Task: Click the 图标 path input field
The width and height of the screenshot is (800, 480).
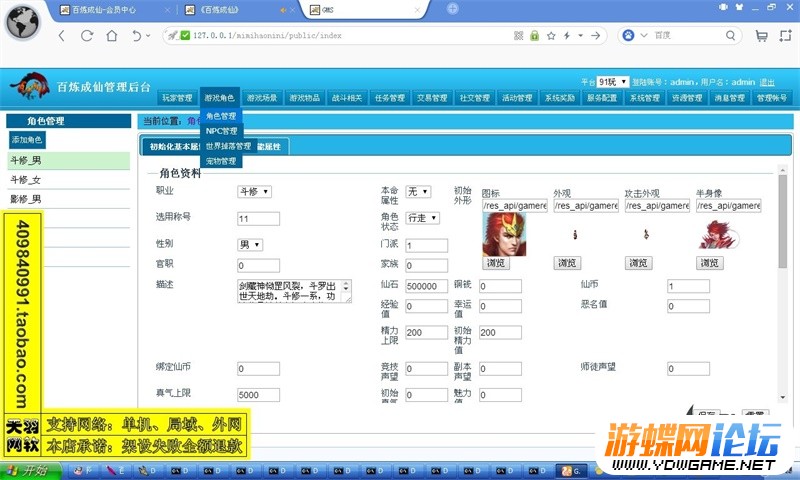Action: (x=514, y=206)
